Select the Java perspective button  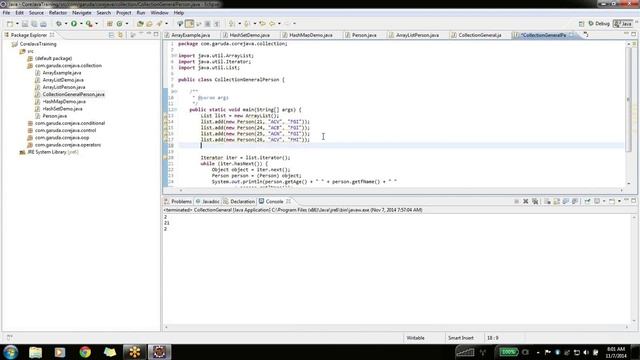point(623,24)
